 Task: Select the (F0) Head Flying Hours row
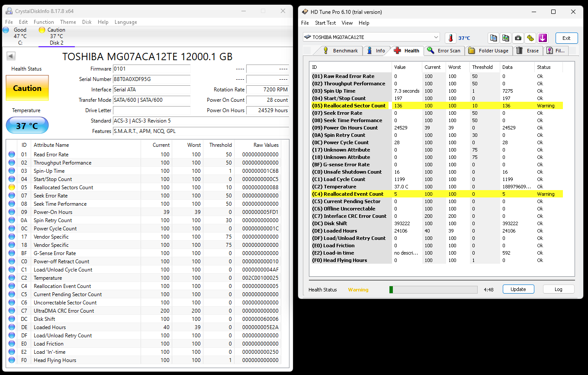pos(437,260)
